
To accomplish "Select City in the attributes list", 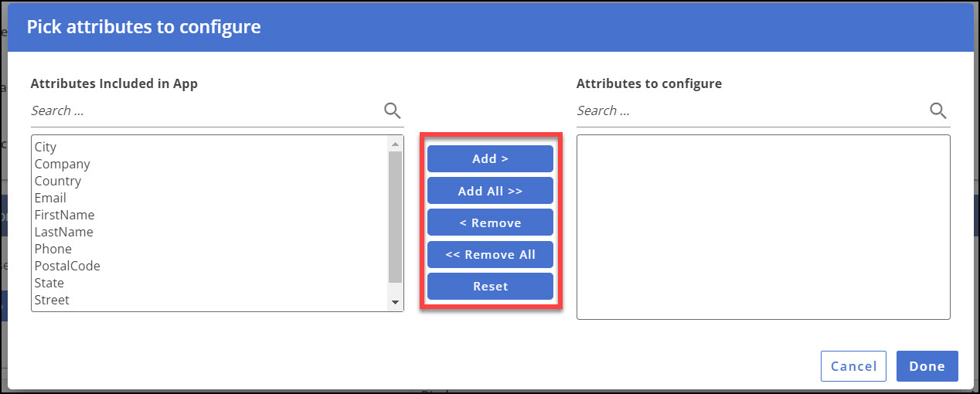I will tap(46, 147).
